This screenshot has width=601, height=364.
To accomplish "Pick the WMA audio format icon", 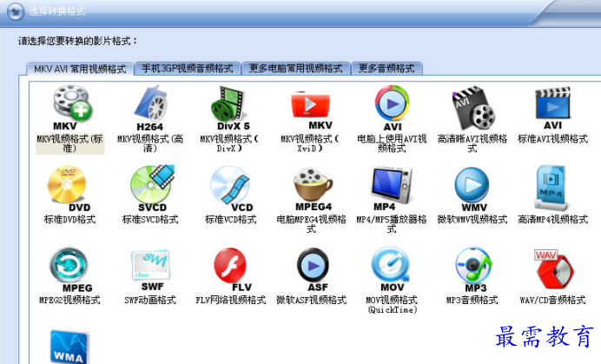I will [69, 347].
